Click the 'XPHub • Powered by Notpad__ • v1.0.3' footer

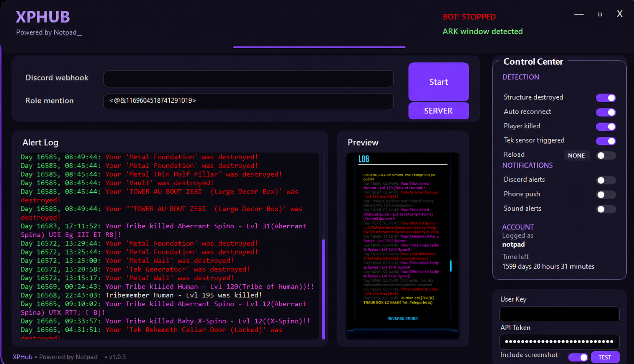click(x=69, y=357)
